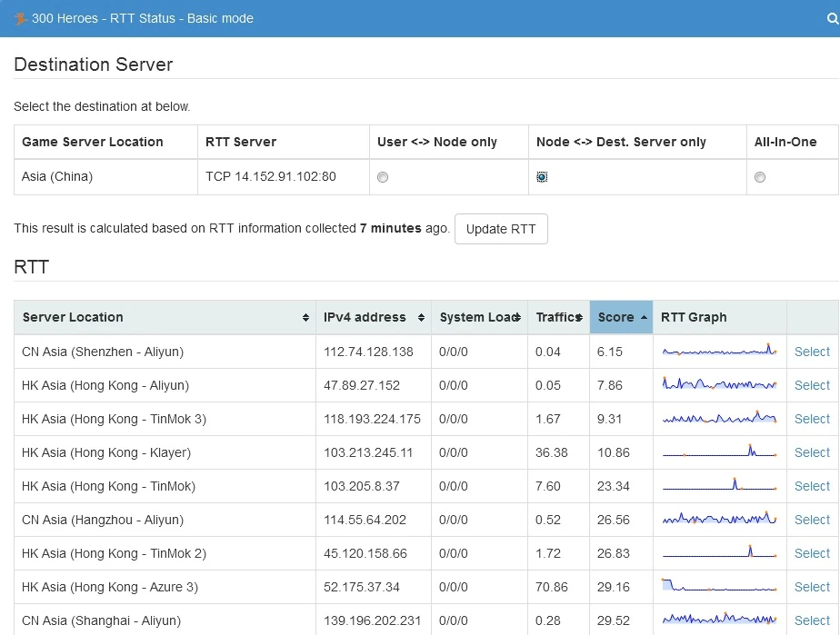Open the Shenzhen Aliyun RTT graph
This screenshot has width=840, height=635.
pos(719,352)
